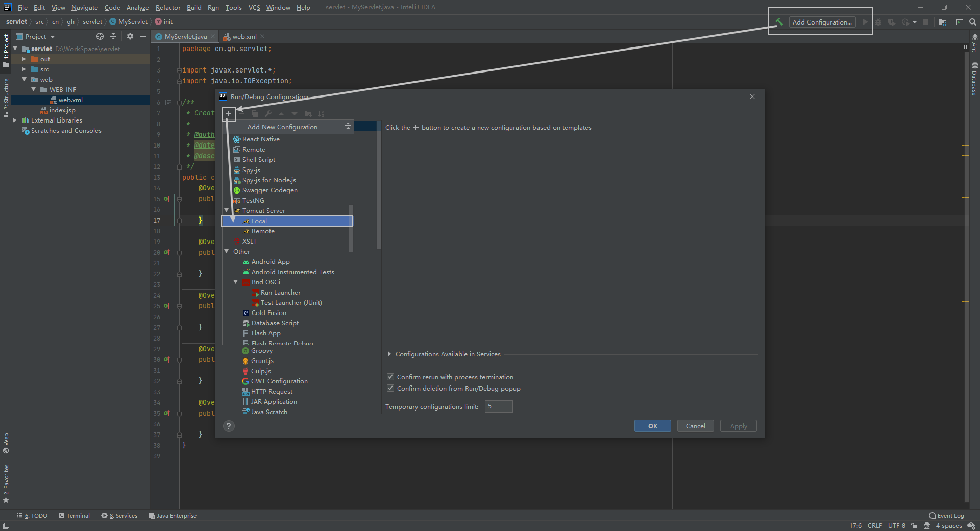Close the web.xml editor tab
This screenshot has width=980, height=531.
click(x=262, y=36)
